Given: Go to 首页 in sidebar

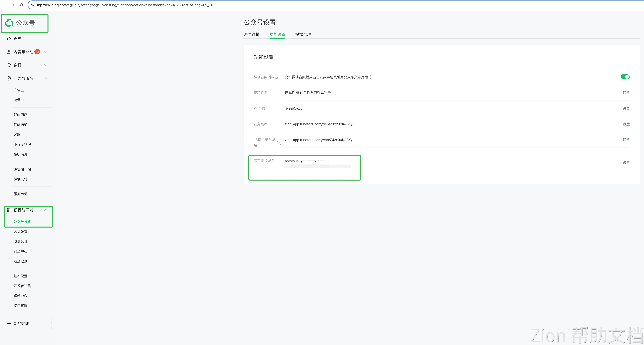Looking at the screenshot, I should pyautogui.click(x=17, y=38).
